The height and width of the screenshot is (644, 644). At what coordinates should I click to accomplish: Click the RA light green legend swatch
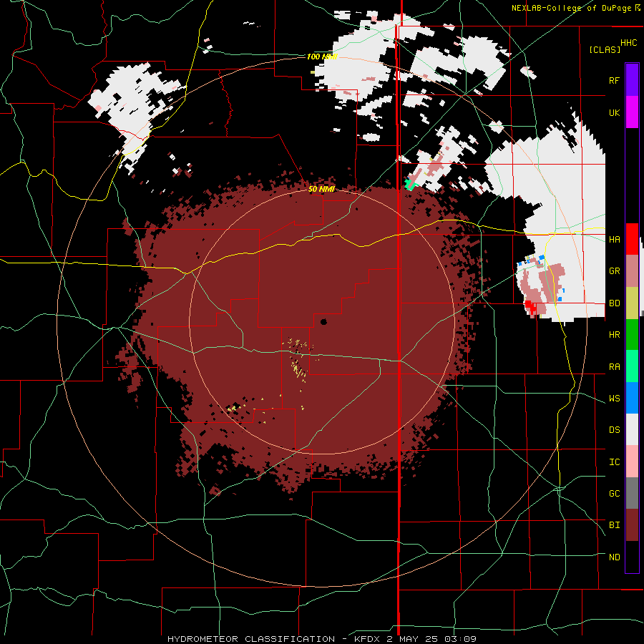(x=632, y=366)
